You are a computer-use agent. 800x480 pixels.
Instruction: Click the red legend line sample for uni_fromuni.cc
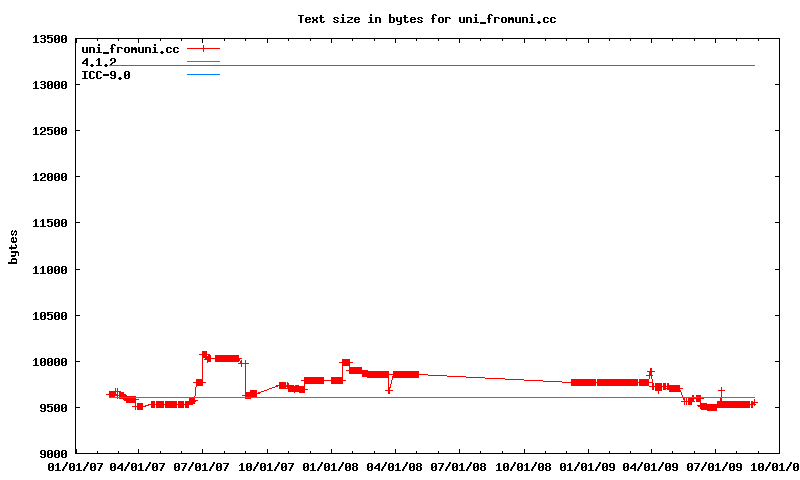point(203,48)
